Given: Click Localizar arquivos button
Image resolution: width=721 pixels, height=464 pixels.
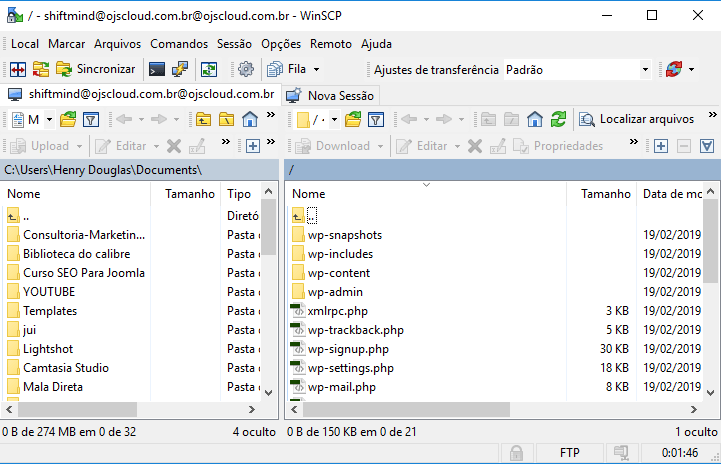Looking at the screenshot, I should (637, 119).
